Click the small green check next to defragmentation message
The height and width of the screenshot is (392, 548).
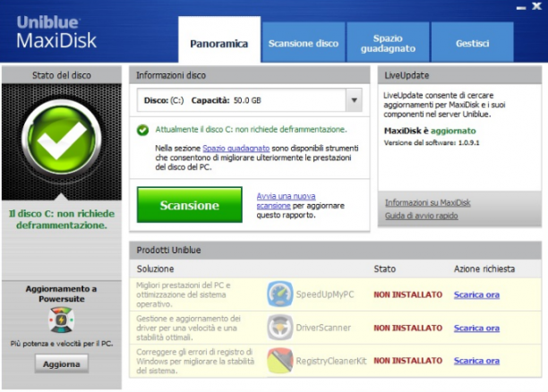(142, 130)
